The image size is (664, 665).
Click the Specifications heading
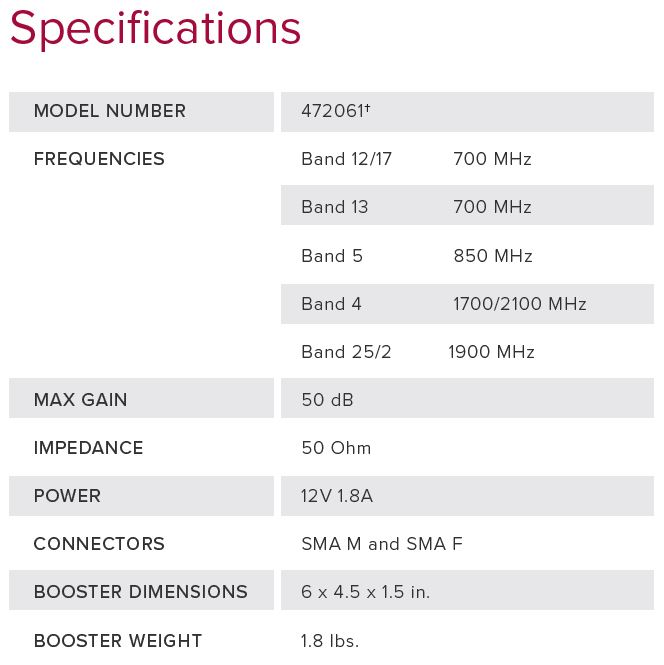click(155, 29)
